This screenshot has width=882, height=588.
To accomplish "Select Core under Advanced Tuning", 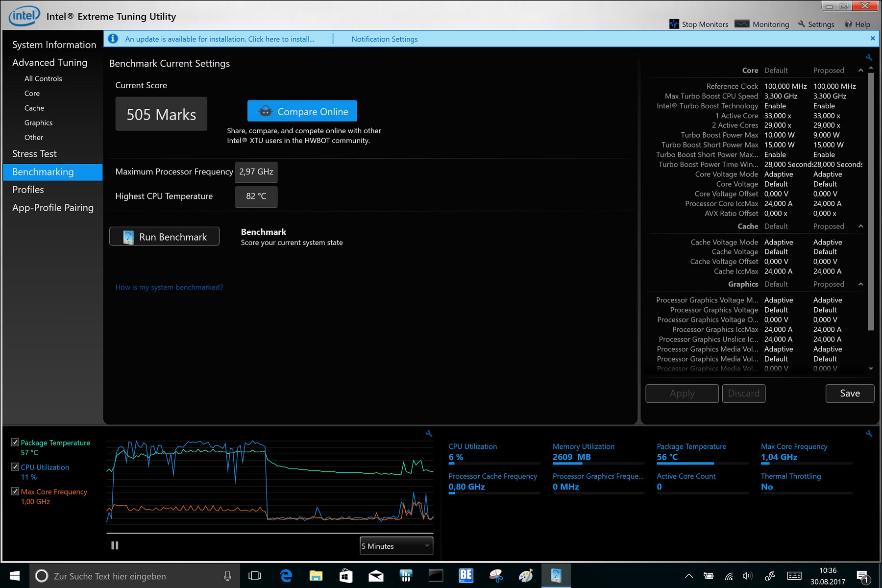I will point(32,93).
